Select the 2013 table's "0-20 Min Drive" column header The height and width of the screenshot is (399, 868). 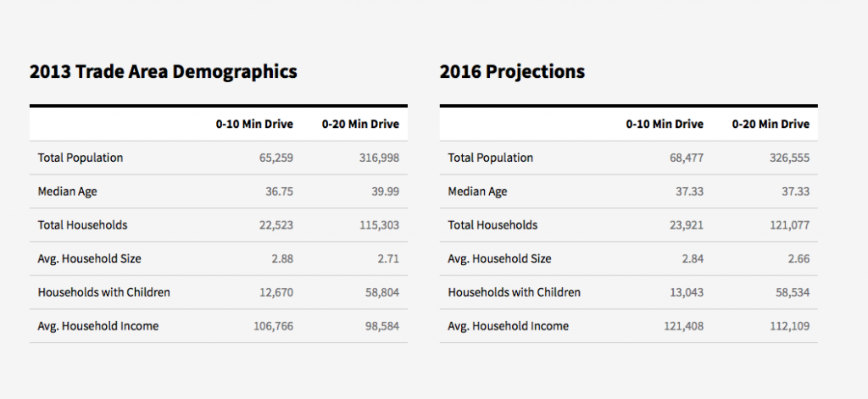coord(360,125)
